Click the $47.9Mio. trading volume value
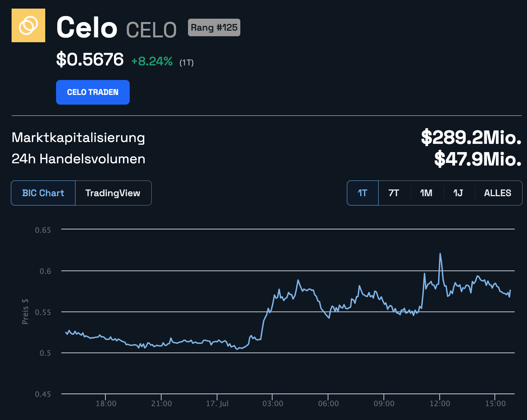The image size is (527, 420). [477, 159]
